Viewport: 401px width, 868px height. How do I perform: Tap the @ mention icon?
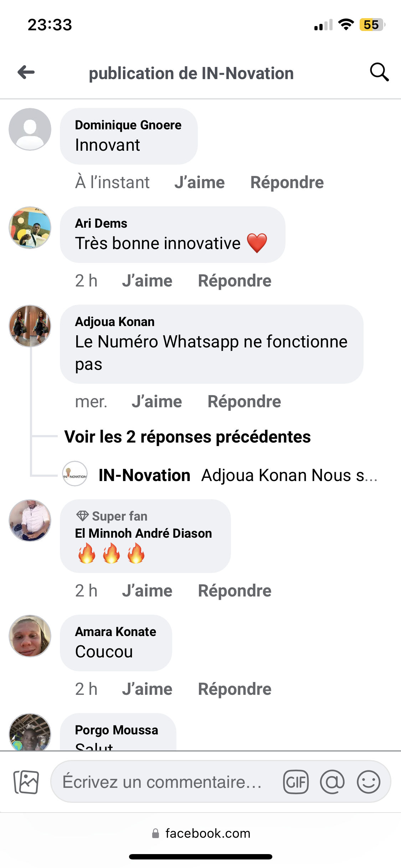pyautogui.click(x=332, y=782)
